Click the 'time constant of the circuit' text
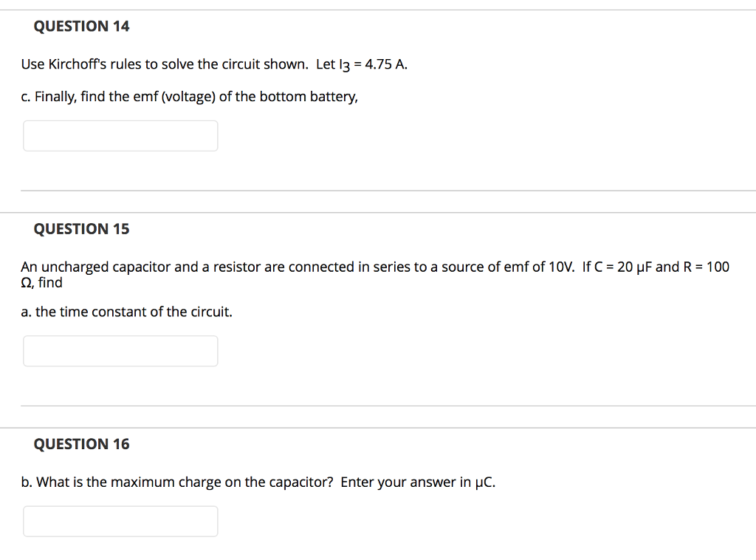This screenshot has height=560, width=756. [126, 312]
